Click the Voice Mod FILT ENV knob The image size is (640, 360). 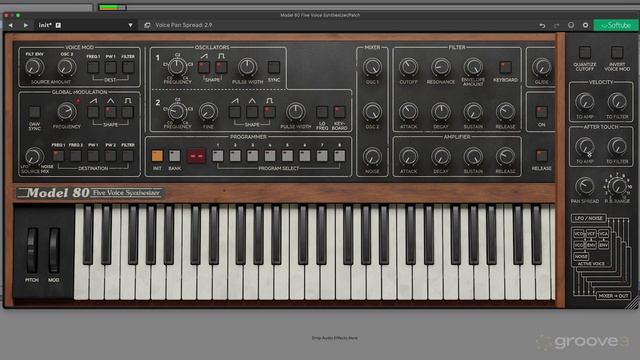35,67
